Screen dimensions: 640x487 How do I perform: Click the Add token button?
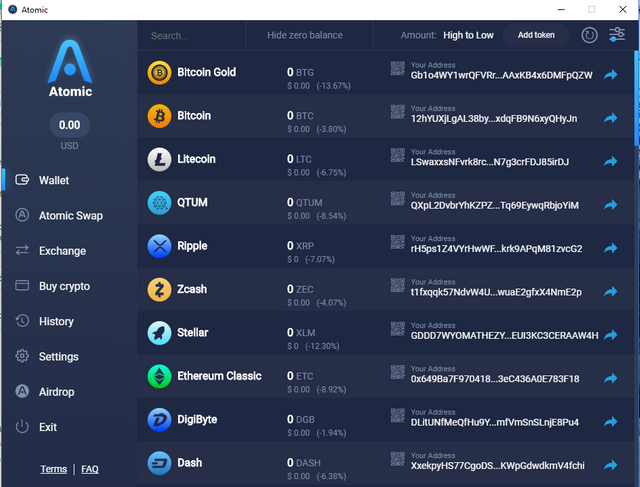pyautogui.click(x=536, y=35)
